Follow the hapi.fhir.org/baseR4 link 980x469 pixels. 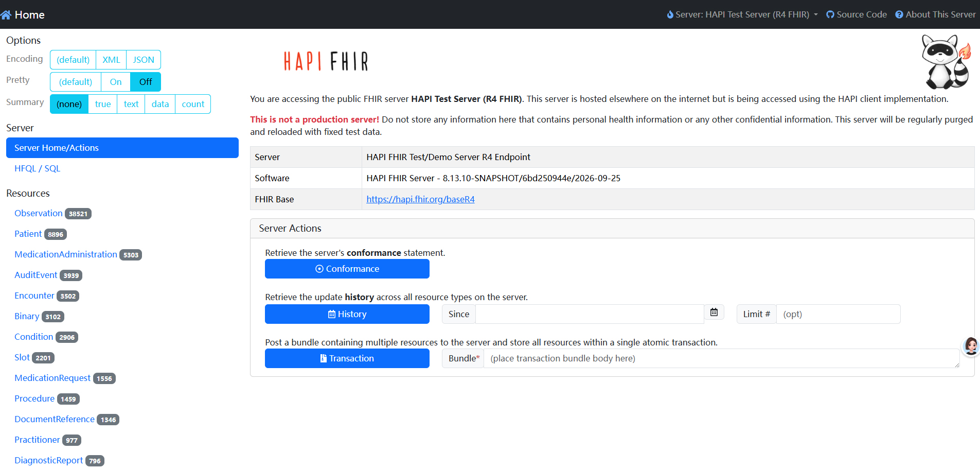(420, 199)
